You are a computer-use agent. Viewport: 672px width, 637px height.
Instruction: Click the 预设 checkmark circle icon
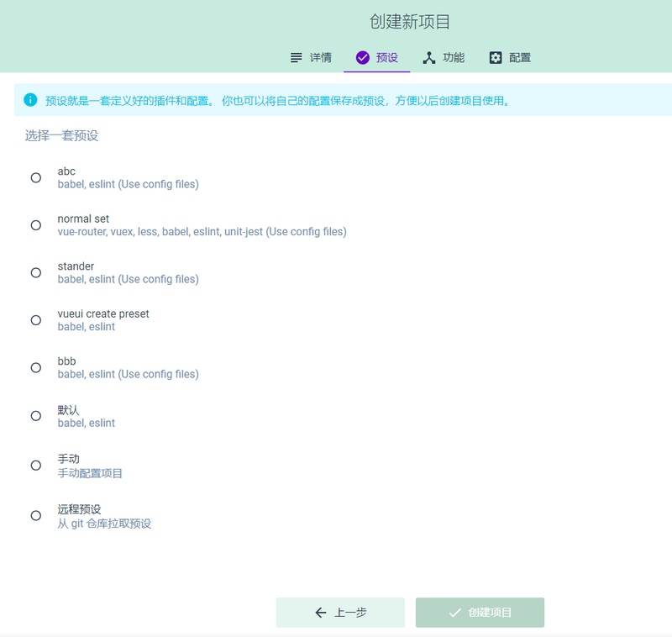(363, 57)
